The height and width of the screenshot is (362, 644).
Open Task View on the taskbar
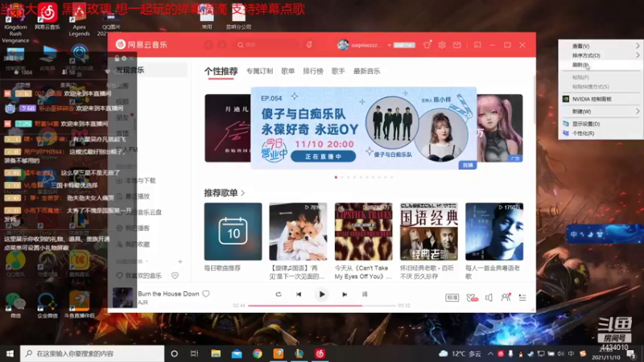pyautogui.click(x=195, y=353)
